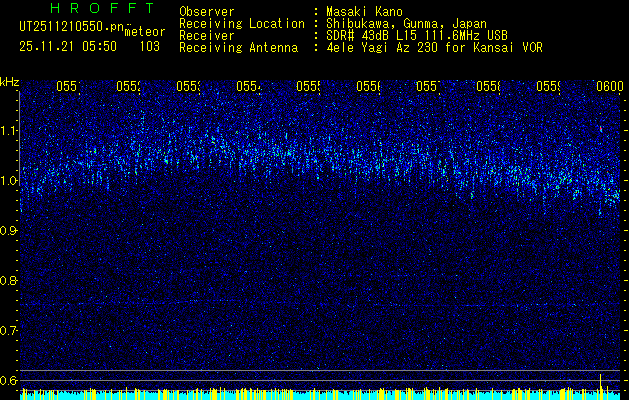Image resolution: width=629 pixels, height=400 pixels.
Task: Click the HROFFT title text
Action: [102, 8]
